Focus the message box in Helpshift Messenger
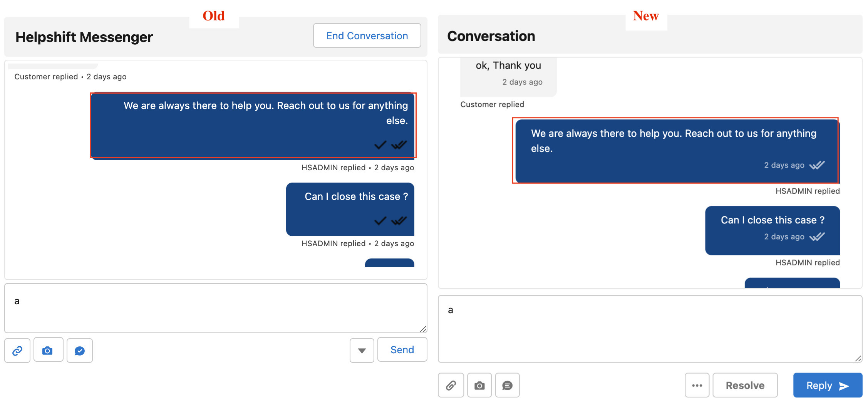 tap(216, 308)
